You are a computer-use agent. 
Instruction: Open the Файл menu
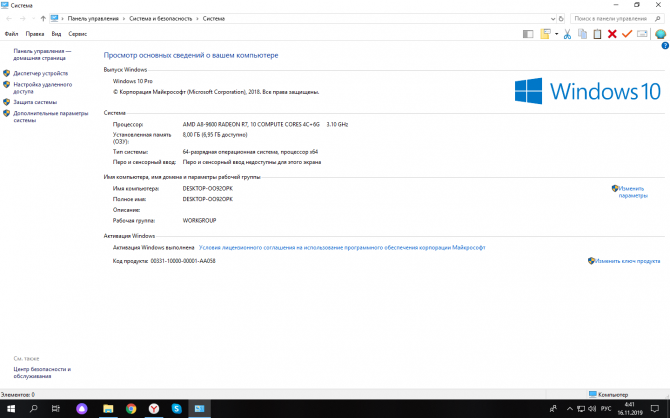[x=12, y=33]
